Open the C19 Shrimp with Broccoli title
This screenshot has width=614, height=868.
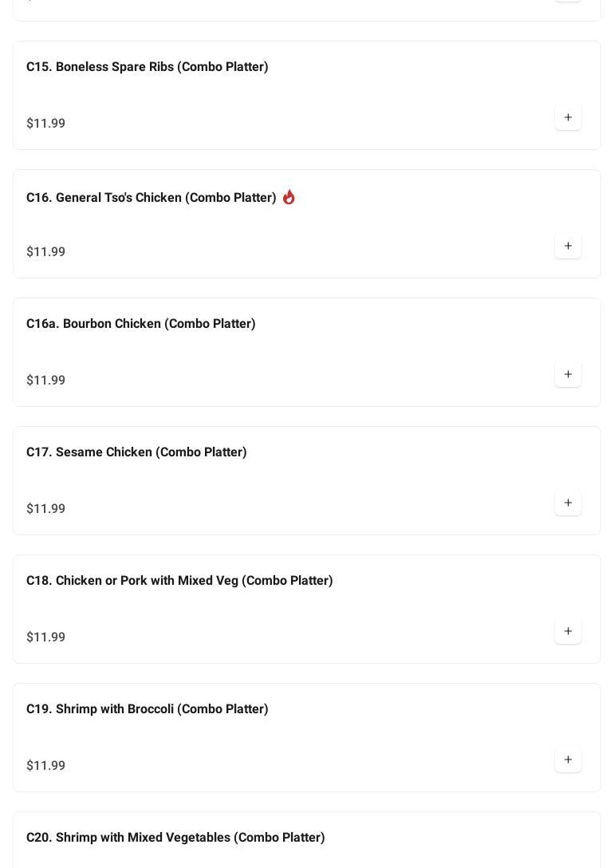[148, 709]
